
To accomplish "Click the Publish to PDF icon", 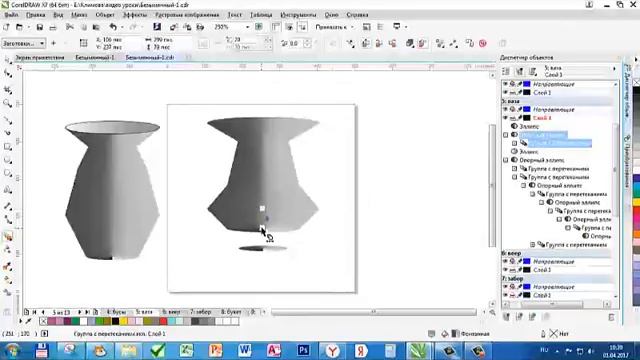I will (x=200, y=27).
